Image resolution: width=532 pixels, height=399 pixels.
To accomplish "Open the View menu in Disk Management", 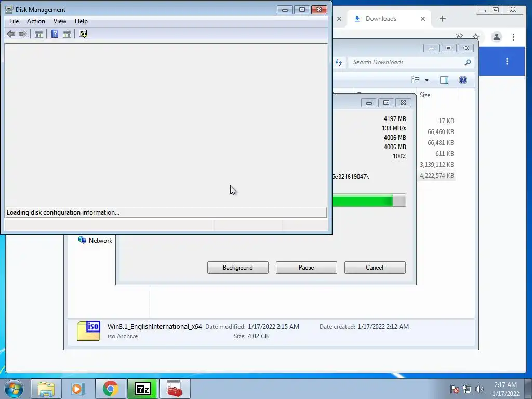I will (60, 21).
